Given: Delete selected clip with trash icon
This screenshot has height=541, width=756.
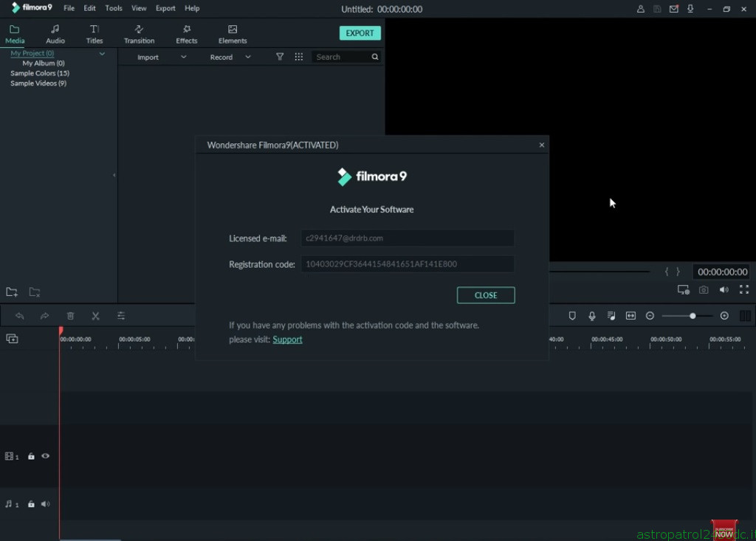Looking at the screenshot, I should pyautogui.click(x=70, y=316).
